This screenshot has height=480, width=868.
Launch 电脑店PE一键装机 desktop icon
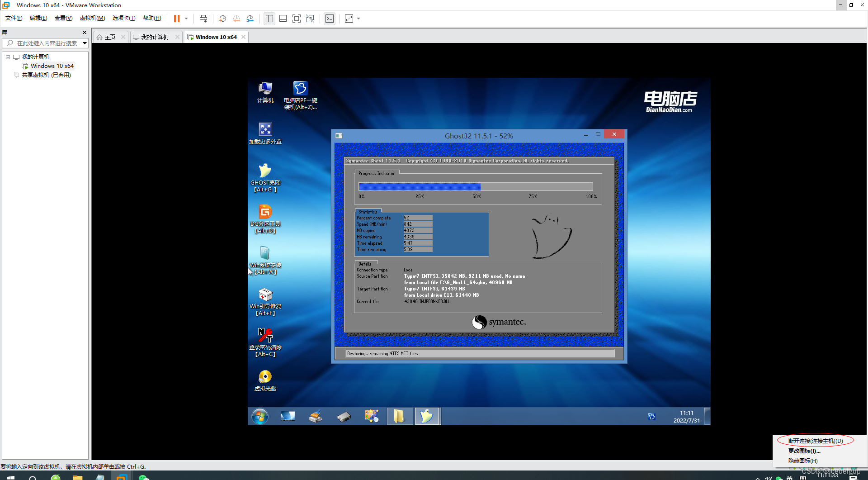coord(301,95)
